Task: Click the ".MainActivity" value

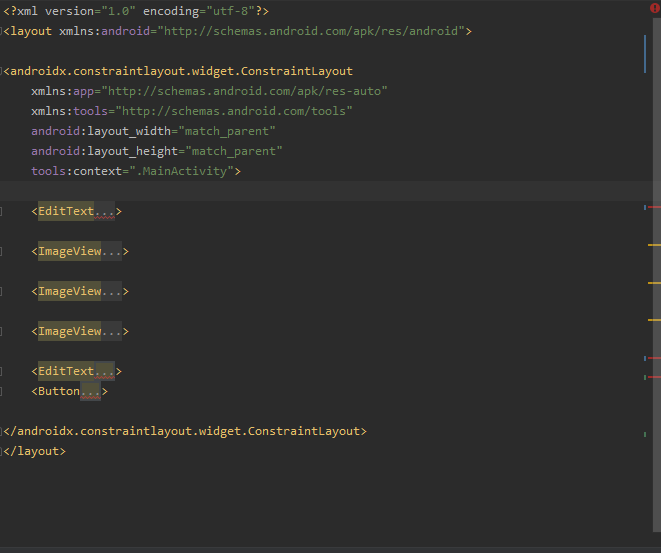Action: (181, 171)
